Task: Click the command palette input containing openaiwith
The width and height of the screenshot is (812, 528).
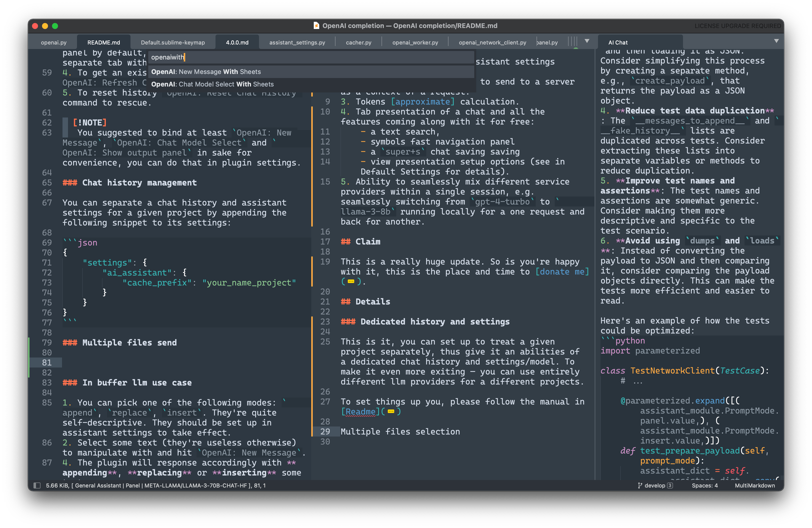Action: 311,57
